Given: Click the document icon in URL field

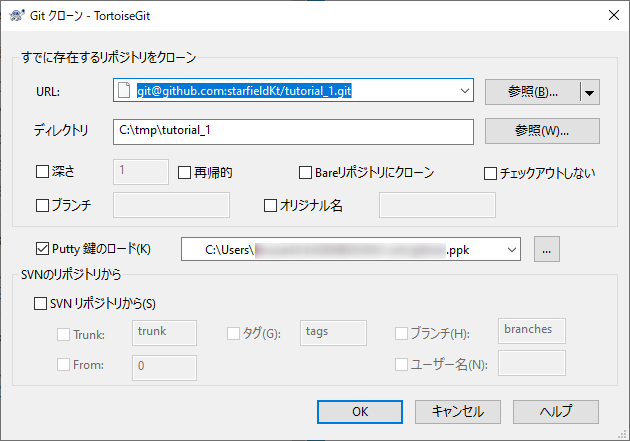Looking at the screenshot, I should click(124, 90).
